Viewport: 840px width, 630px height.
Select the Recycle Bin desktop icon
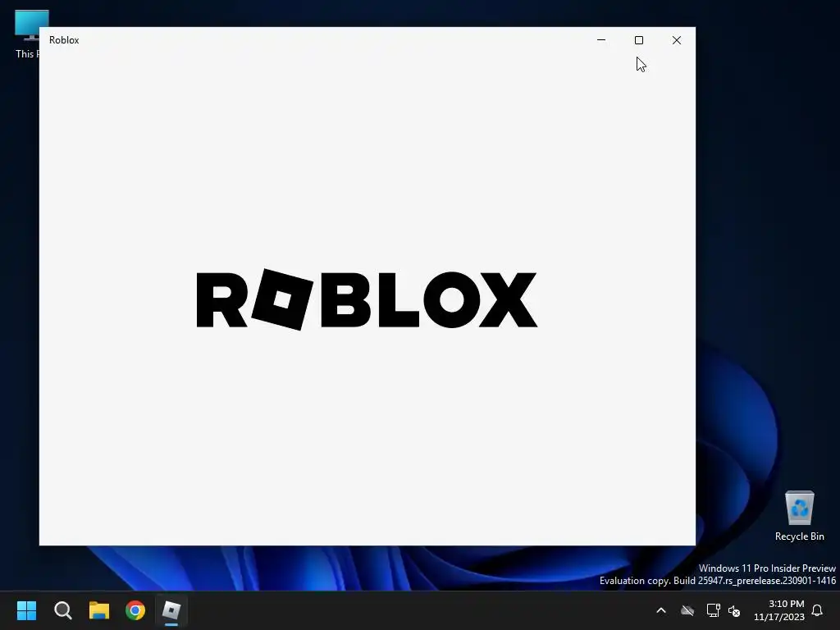pos(799,516)
